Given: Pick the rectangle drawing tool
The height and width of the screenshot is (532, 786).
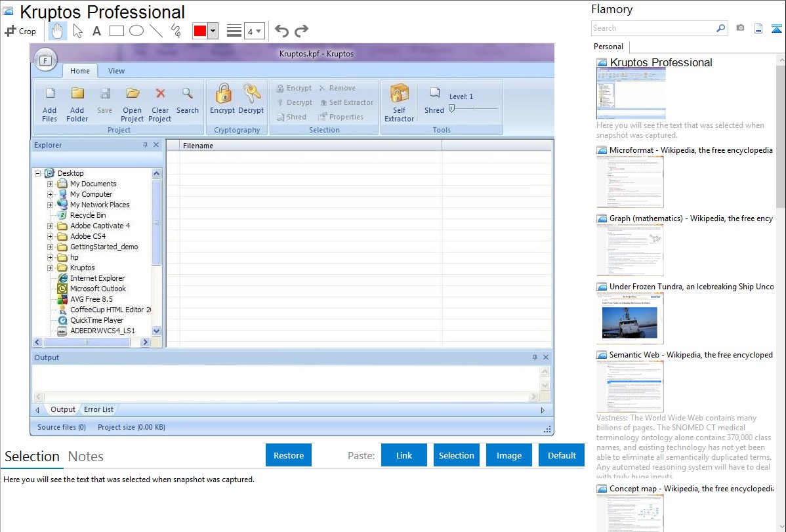Looking at the screenshot, I should click(116, 31).
